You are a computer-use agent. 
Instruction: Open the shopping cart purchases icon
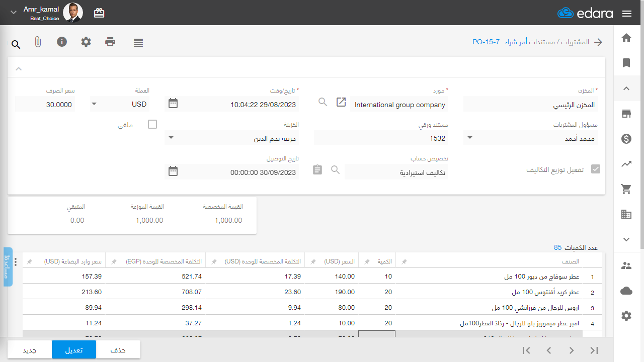pos(626,189)
